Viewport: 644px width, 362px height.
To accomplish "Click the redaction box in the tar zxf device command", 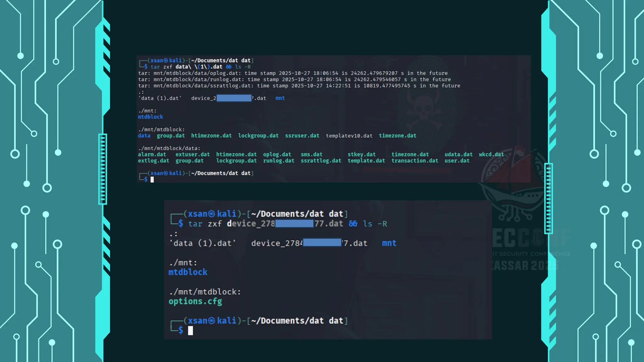I will point(294,224).
